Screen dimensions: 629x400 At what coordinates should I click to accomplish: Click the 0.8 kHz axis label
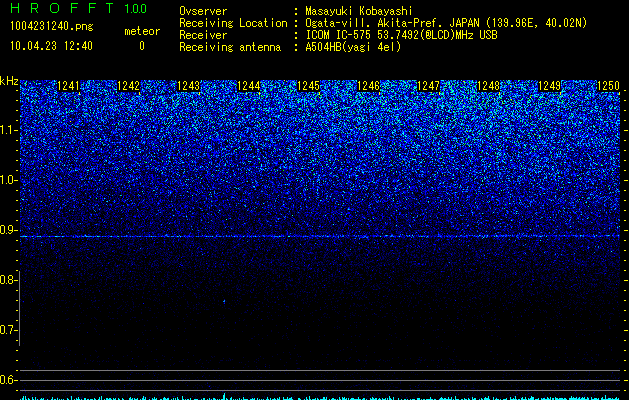tap(8, 280)
